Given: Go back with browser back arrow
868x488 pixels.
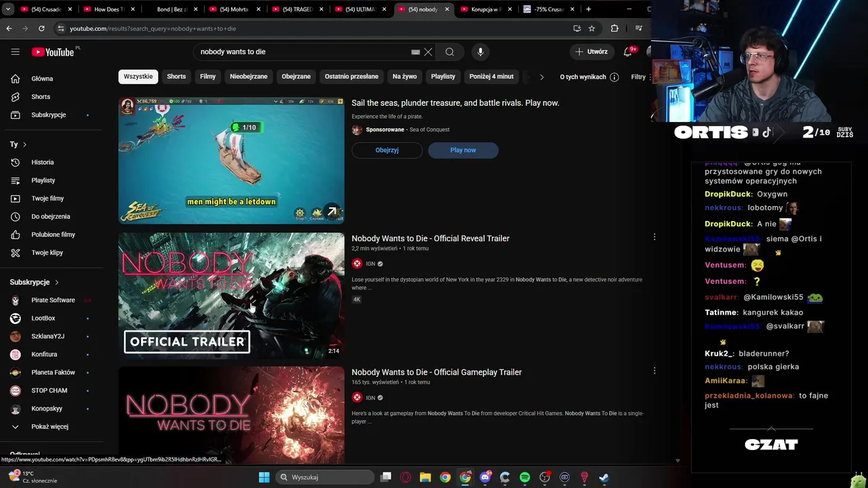Looking at the screenshot, I should tap(9, 28).
